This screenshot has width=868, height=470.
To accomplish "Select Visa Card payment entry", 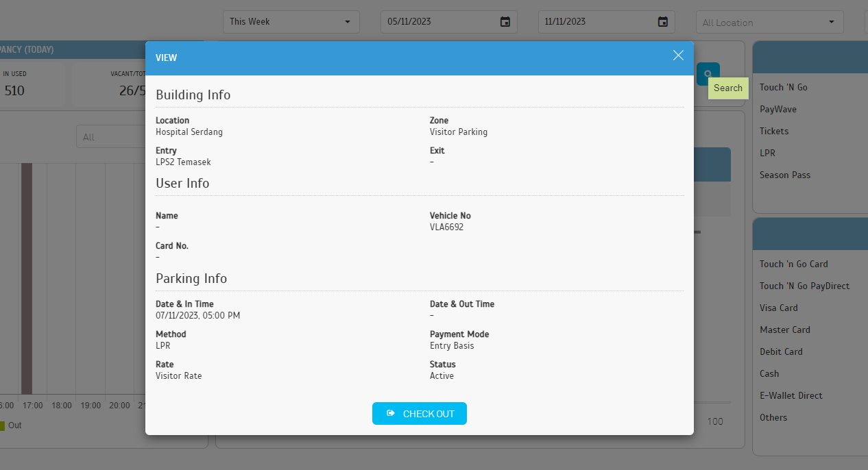I will tap(779, 308).
